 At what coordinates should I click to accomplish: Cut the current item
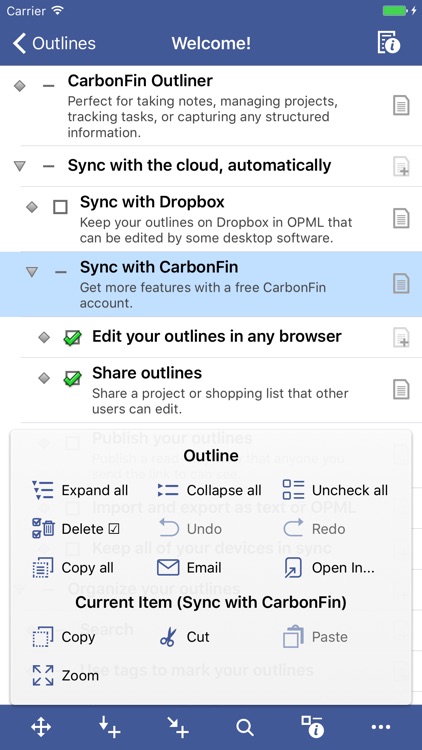[184, 637]
